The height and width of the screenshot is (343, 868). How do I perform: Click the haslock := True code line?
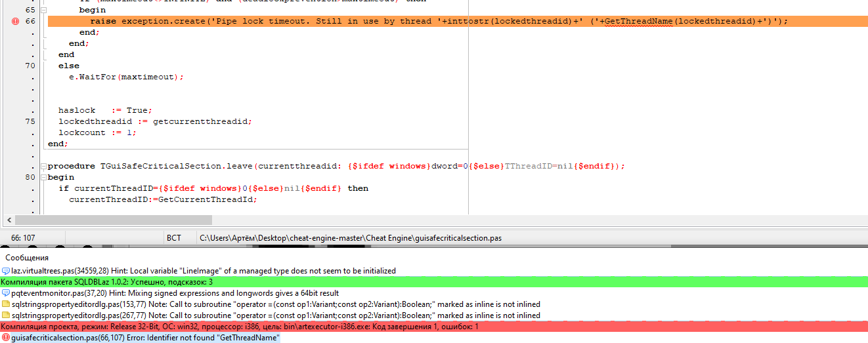click(106, 110)
